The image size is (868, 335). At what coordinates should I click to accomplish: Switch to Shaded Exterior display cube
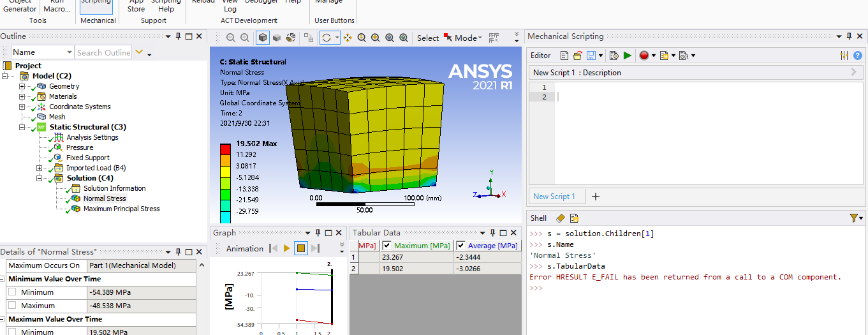point(277,38)
